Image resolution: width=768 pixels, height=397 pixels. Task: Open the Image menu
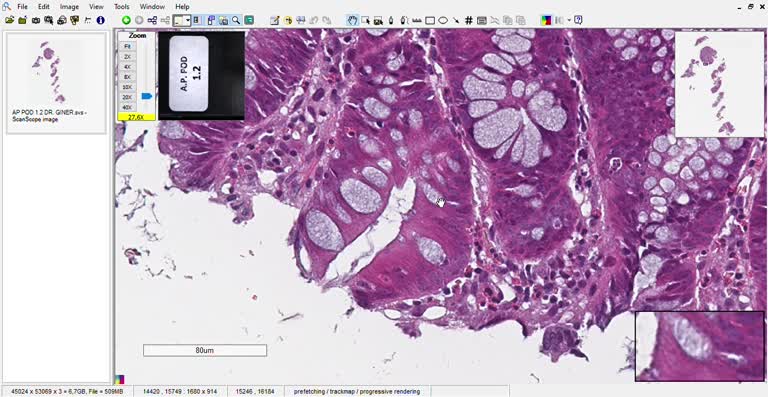coord(69,7)
